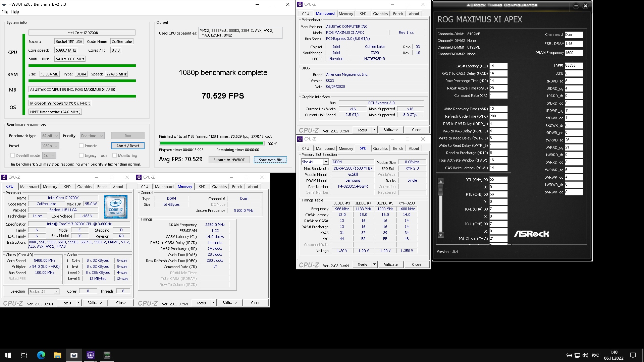Click CPU-Z Memory window title icon
Viewport: 644px width, 362px height.
coord(139,177)
